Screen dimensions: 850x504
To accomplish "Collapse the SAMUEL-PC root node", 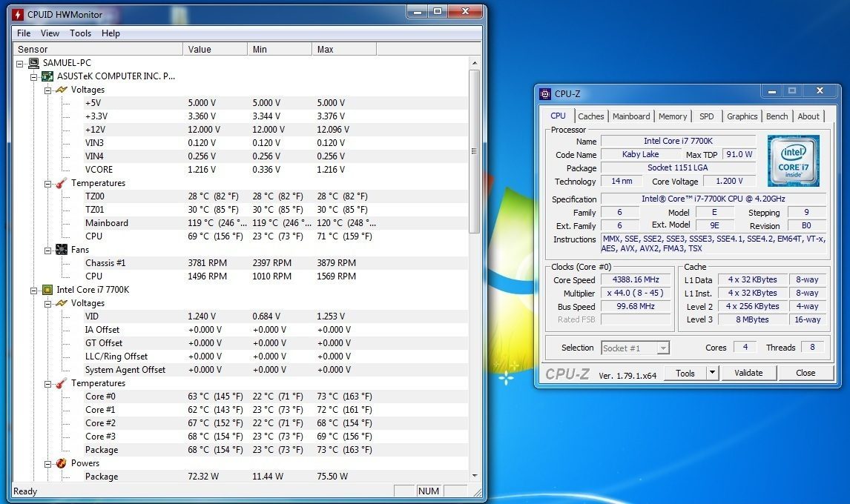I will pos(19,64).
